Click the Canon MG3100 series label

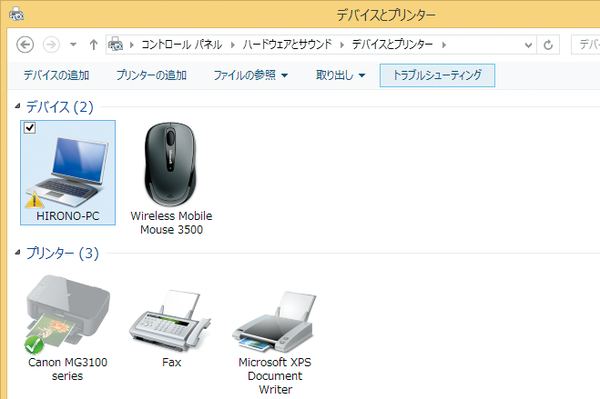click(68, 369)
